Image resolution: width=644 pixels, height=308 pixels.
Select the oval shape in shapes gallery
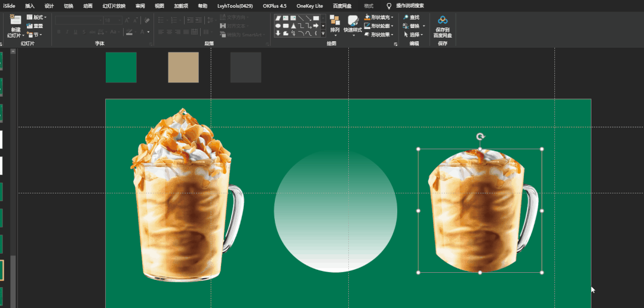pos(278,26)
